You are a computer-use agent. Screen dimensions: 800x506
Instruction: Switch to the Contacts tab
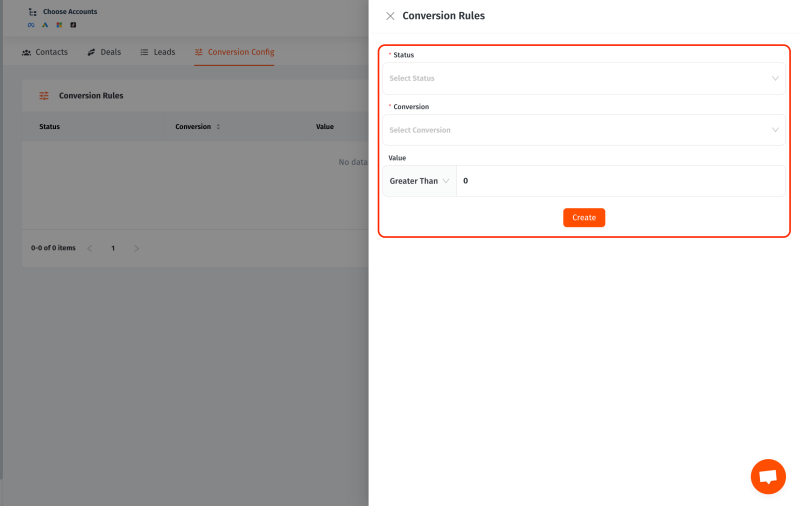(x=45, y=52)
